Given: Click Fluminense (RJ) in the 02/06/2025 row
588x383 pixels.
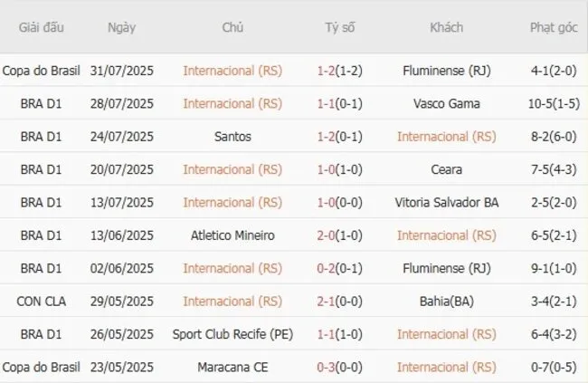Looking at the screenshot, I should (x=446, y=268).
